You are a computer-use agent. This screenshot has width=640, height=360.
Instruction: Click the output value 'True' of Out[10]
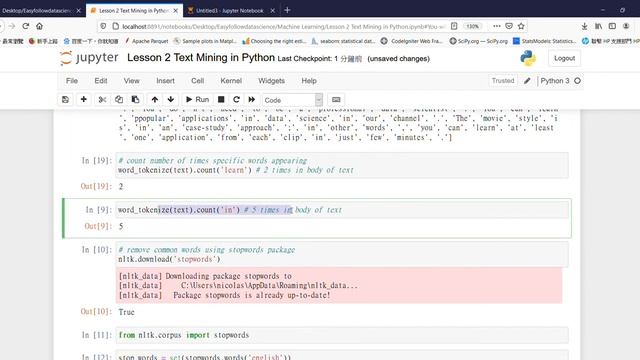click(127, 312)
